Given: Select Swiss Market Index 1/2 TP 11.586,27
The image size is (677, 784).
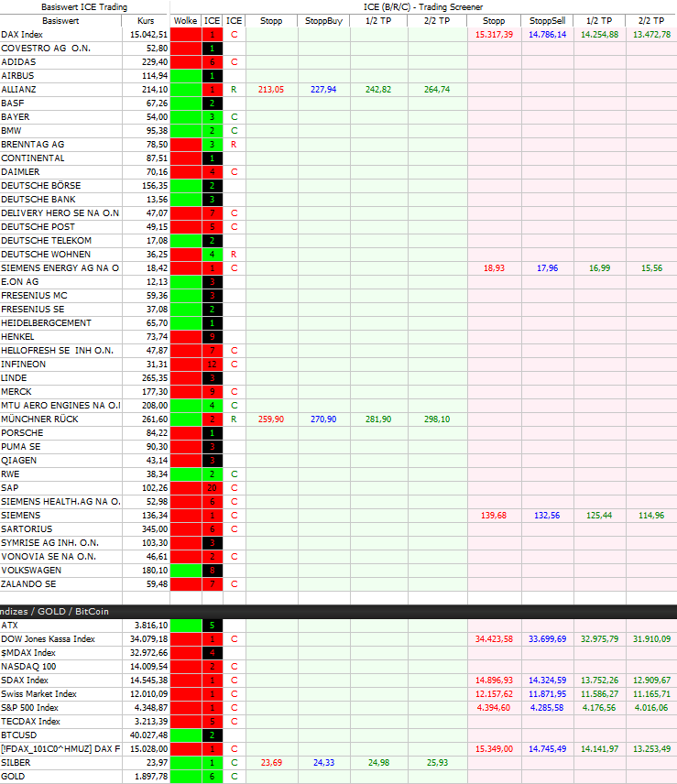Looking at the screenshot, I should 599,694.
